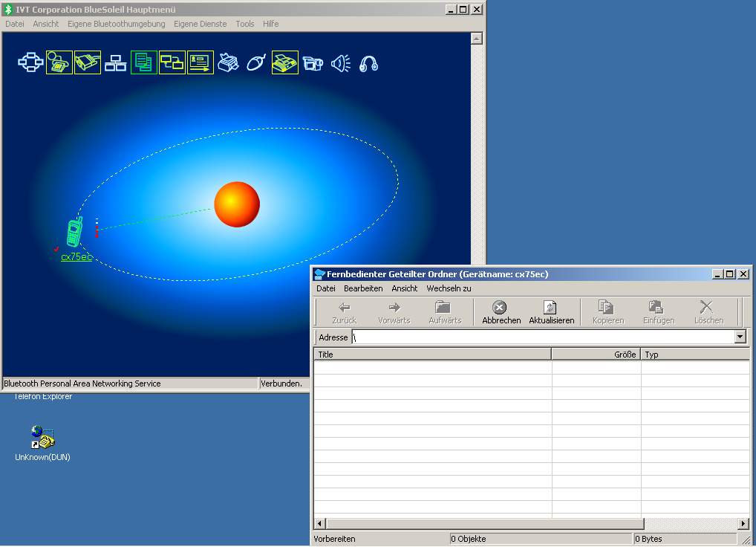Minimize the Fernbedienter Geteilter Ordner window

tap(717, 274)
